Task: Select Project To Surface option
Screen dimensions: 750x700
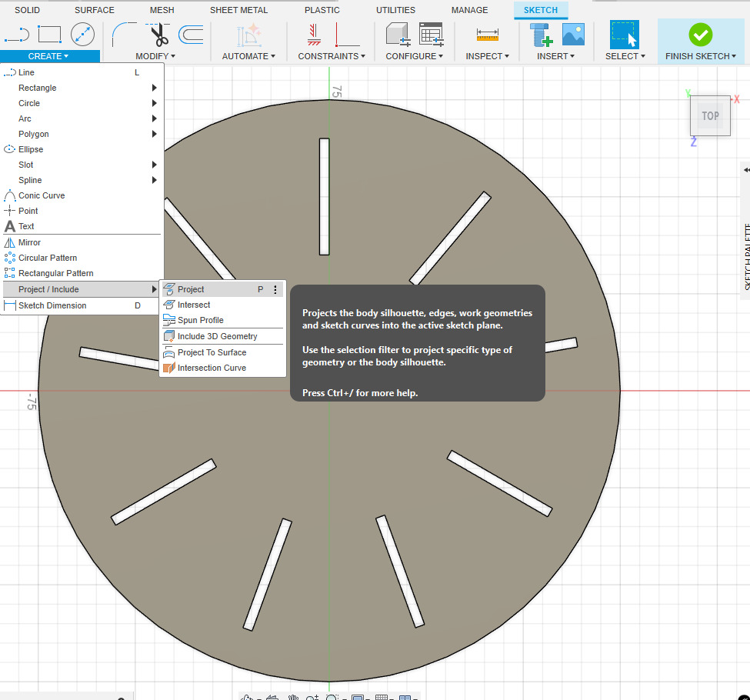Action: (x=222, y=352)
